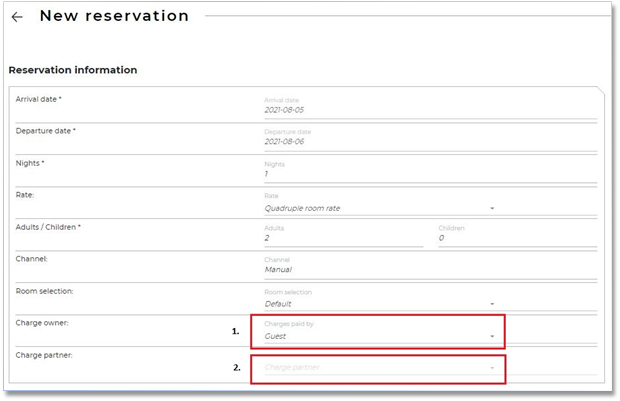Click the Adults / Children row label
Viewport: 620px width, 401px height.
pos(48,227)
